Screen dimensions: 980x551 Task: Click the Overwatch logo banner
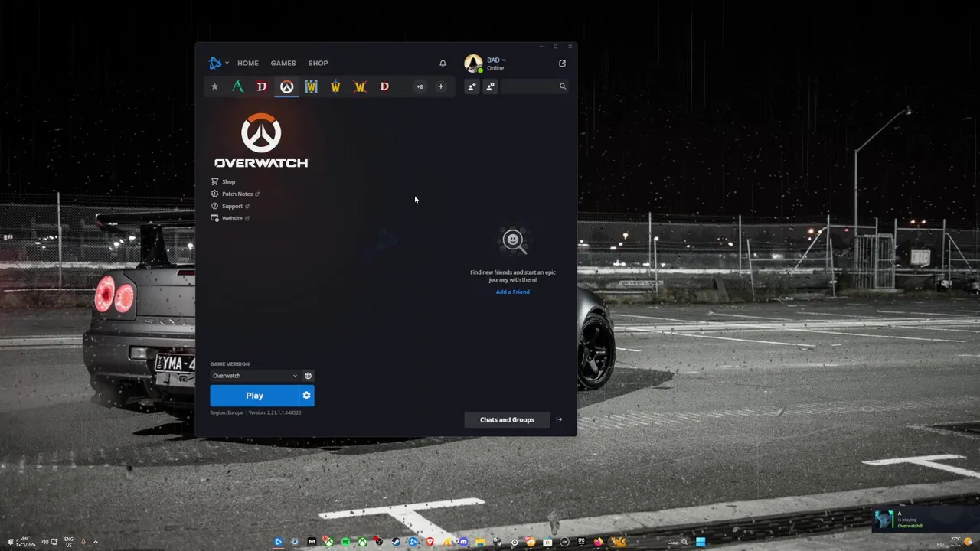point(261,140)
